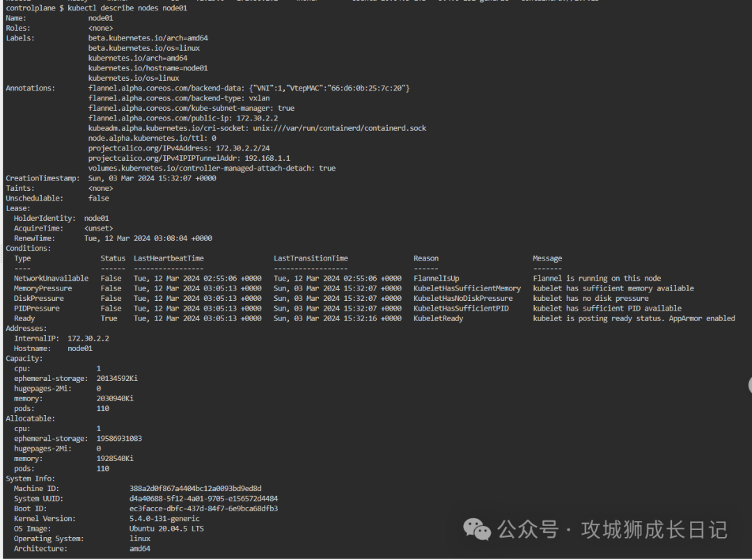The width and height of the screenshot is (752, 560).
Task: Select the ephemeral-storage capacity 20134592Ki
Action: coord(117,379)
